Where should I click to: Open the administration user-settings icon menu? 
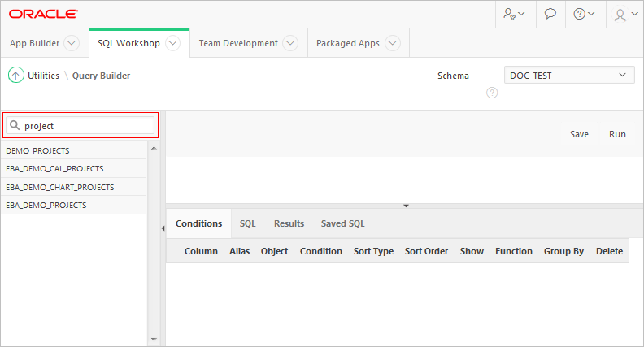[x=514, y=15]
